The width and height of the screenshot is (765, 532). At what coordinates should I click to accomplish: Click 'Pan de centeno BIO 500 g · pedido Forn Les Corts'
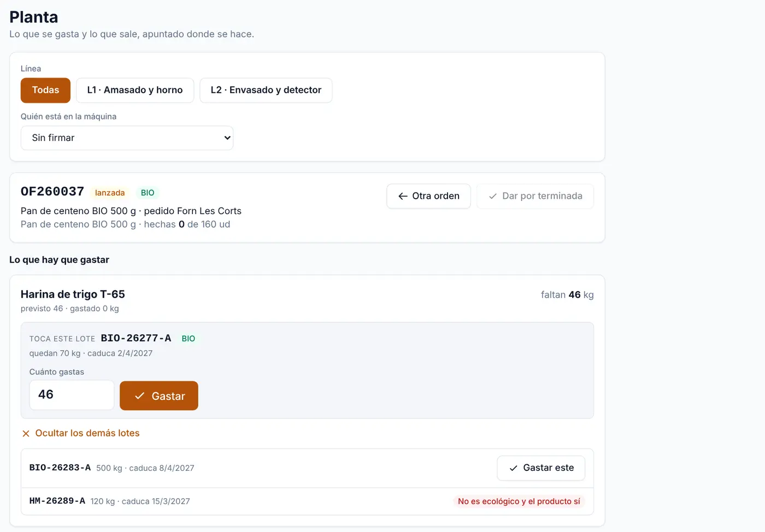tap(131, 211)
